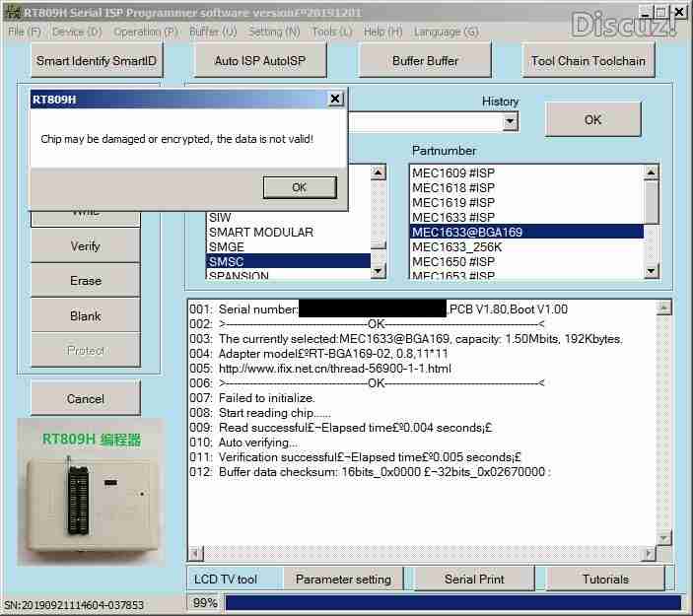Click the Smart Identify SmartID button
The width and height of the screenshot is (693, 616).
pos(96,61)
